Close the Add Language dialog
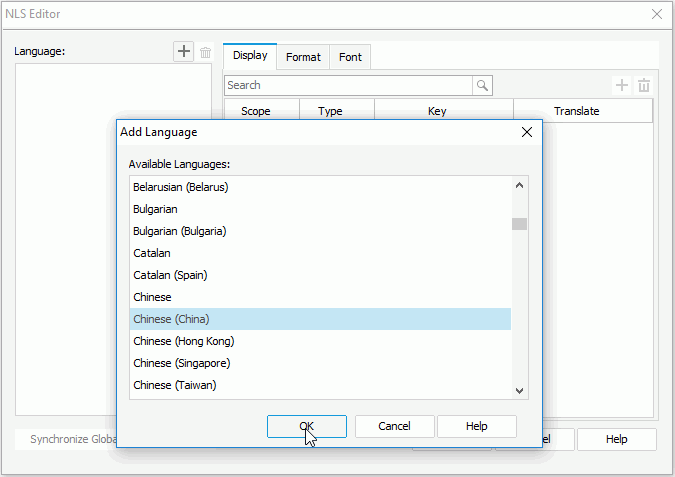 [526, 132]
